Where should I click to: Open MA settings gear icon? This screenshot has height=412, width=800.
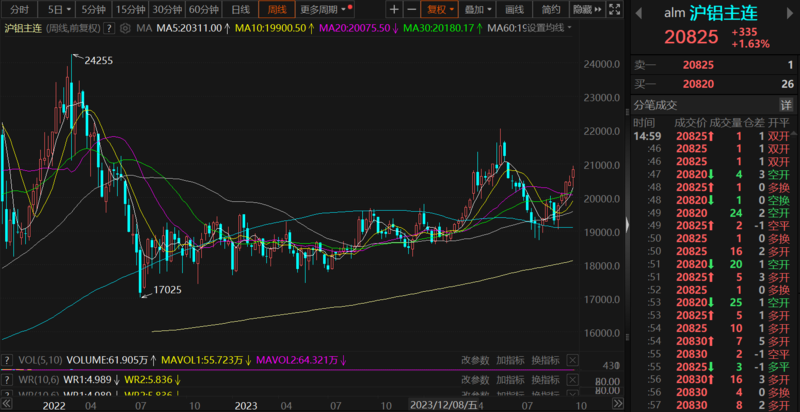[127, 27]
